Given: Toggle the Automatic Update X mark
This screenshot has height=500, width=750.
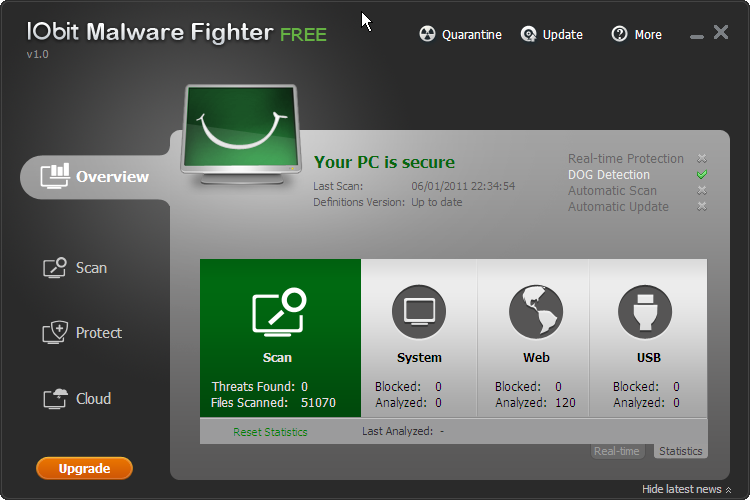Looking at the screenshot, I should 702,206.
